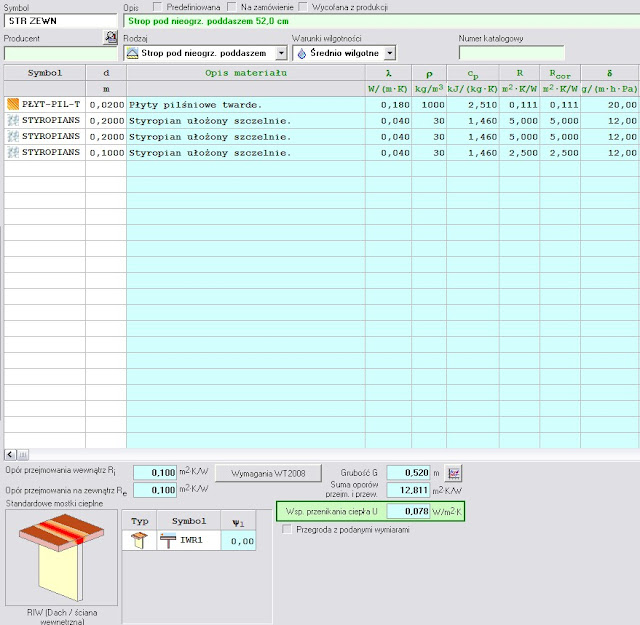Click the RIW thermal bridge preview image
The width and height of the screenshot is (640, 625).
point(60,558)
